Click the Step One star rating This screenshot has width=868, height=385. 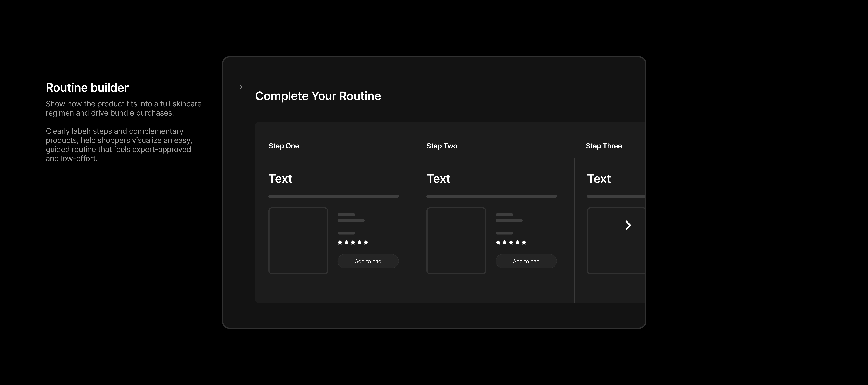point(353,242)
